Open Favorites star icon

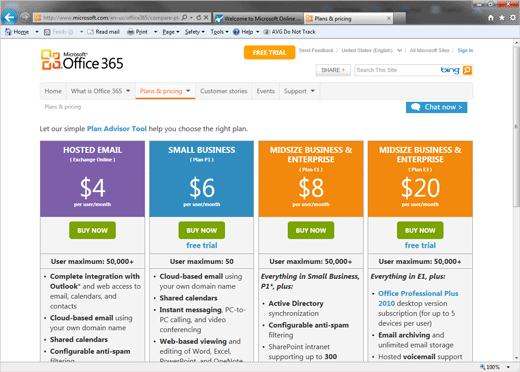point(502,18)
